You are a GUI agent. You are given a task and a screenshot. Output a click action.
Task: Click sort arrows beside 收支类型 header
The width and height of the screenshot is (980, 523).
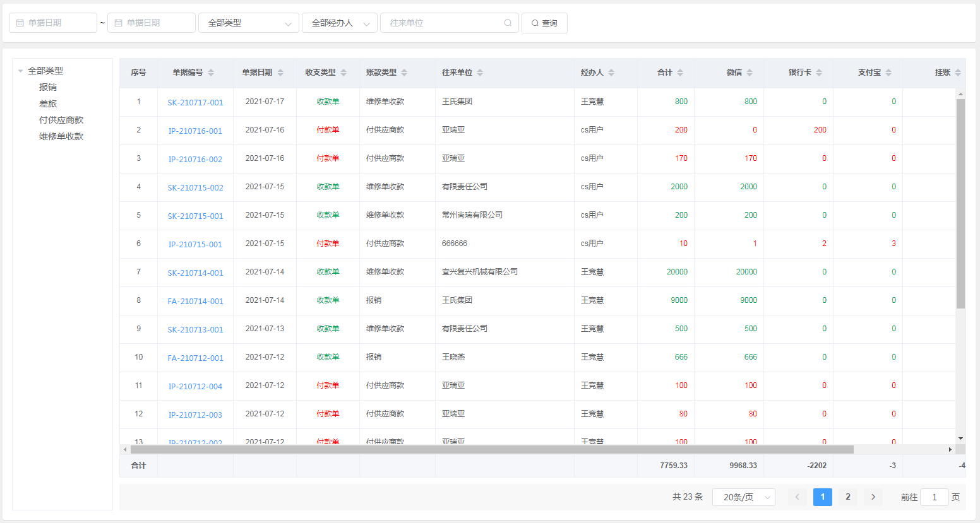pos(344,73)
